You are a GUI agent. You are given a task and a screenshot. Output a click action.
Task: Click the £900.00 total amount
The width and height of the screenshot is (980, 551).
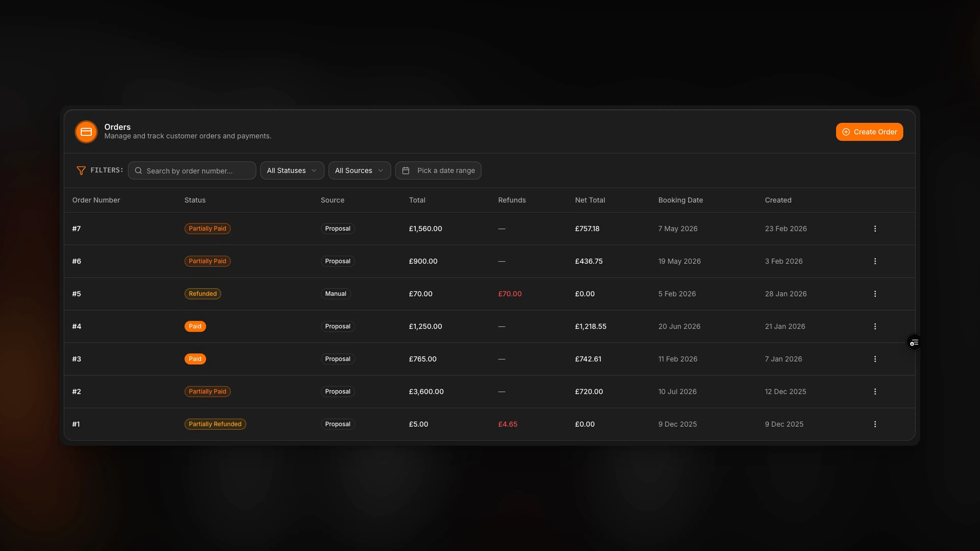(423, 261)
